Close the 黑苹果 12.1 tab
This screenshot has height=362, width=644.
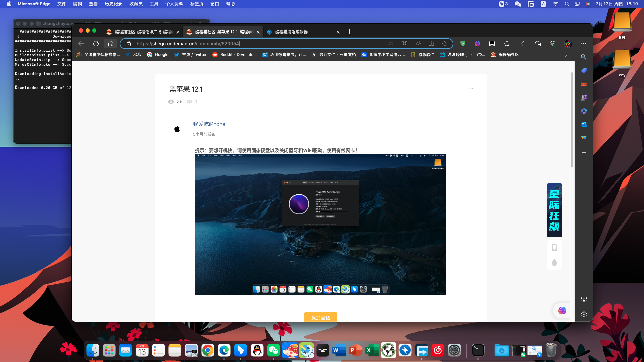click(x=258, y=32)
